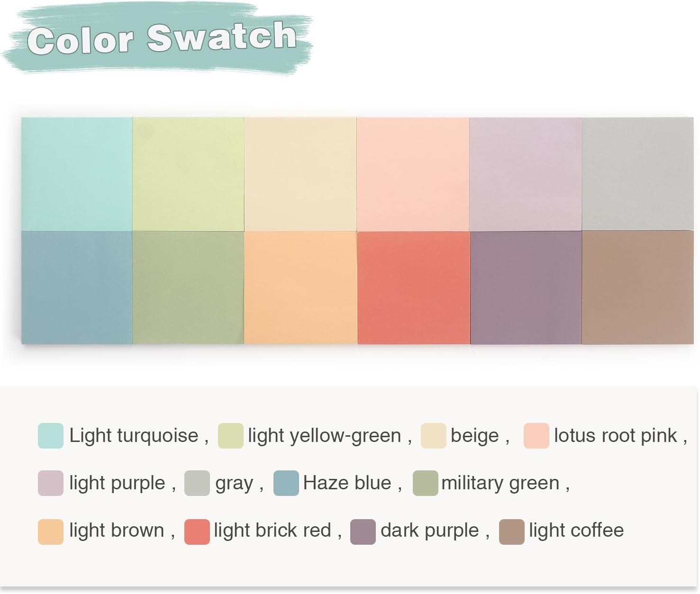700x594 pixels.
Task: Click the 'Color Swatch' title banner
Action: [161, 38]
